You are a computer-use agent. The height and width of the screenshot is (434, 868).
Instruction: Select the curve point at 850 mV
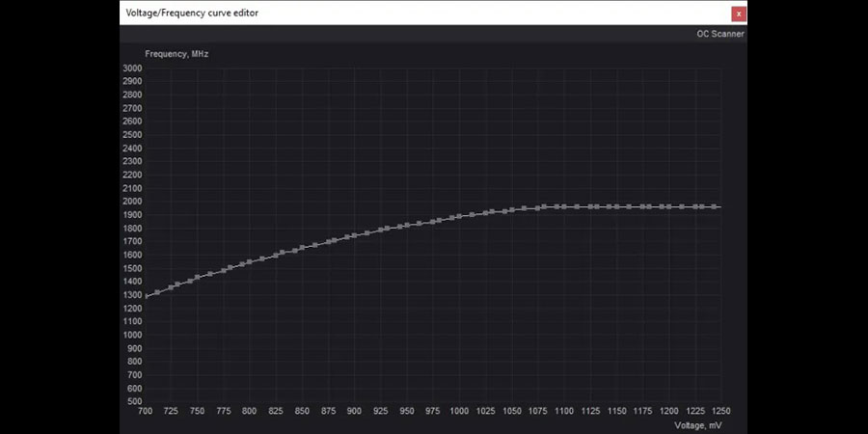[x=302, y=248]
